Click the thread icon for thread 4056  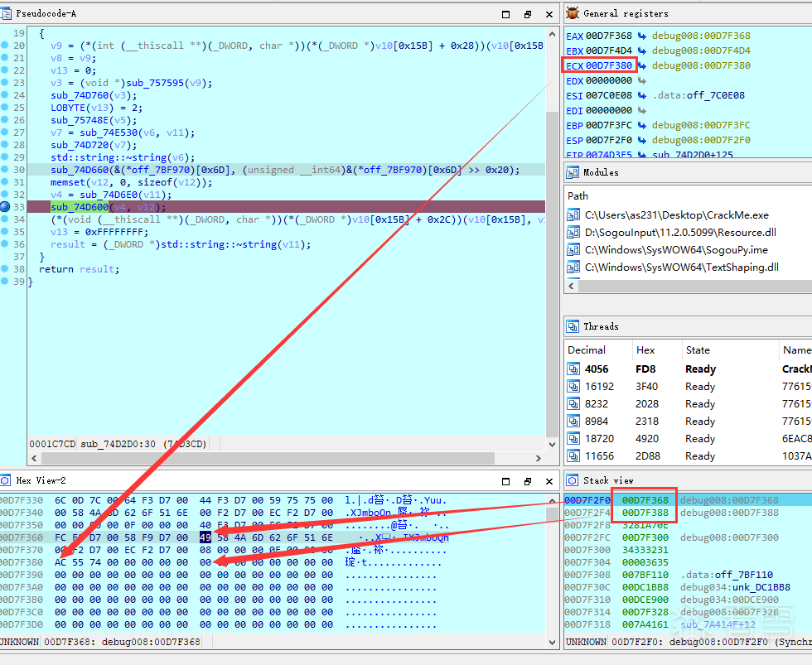click(573, 369)
